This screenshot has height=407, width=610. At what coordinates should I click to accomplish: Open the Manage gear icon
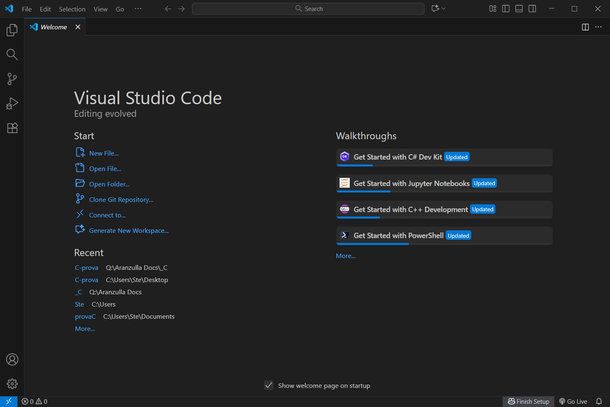coord(12,384)
